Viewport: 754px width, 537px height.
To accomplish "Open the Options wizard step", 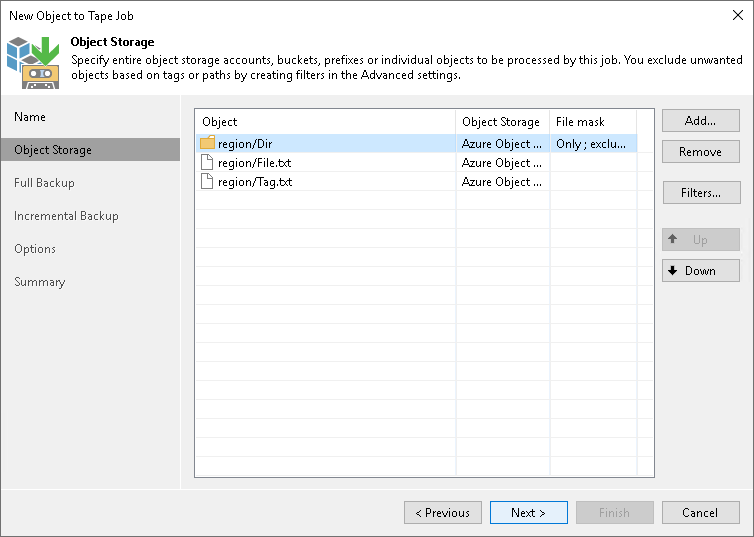I will [35, 249].
